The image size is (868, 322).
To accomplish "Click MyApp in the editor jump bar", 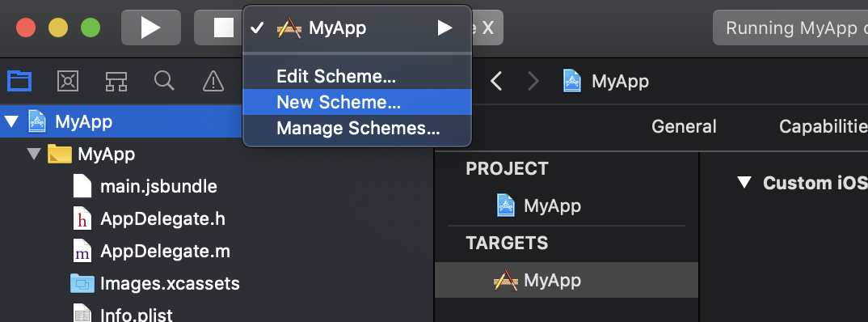I will click(620, 82).
